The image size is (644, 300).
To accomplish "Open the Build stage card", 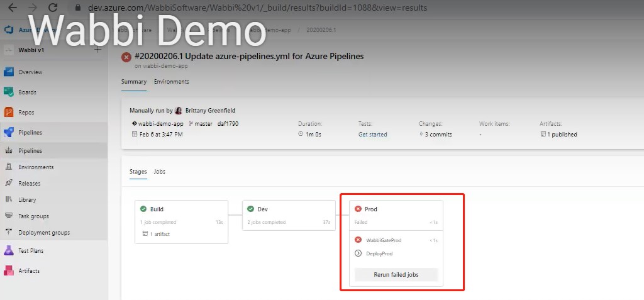I will (x=182, y=221).
